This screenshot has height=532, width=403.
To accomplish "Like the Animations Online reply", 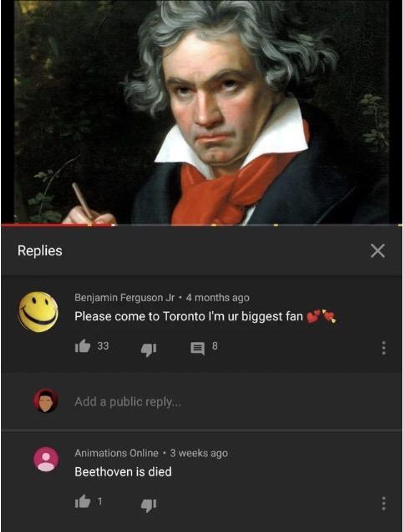I will [x=83, y=502].
